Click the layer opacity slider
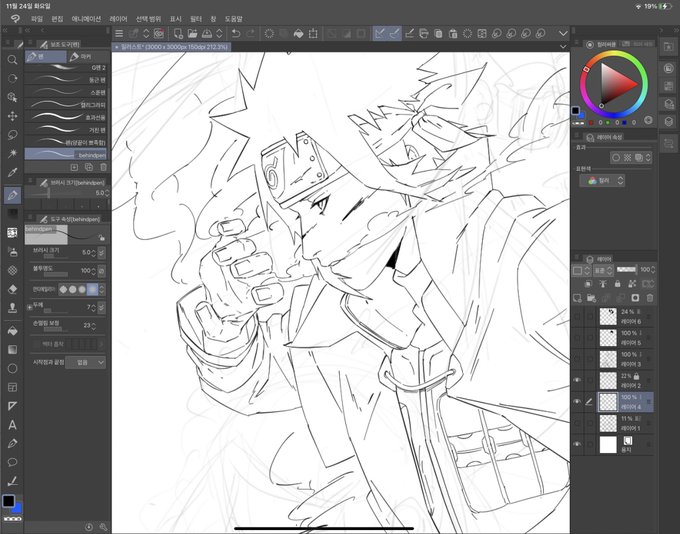 coord(627,270)
